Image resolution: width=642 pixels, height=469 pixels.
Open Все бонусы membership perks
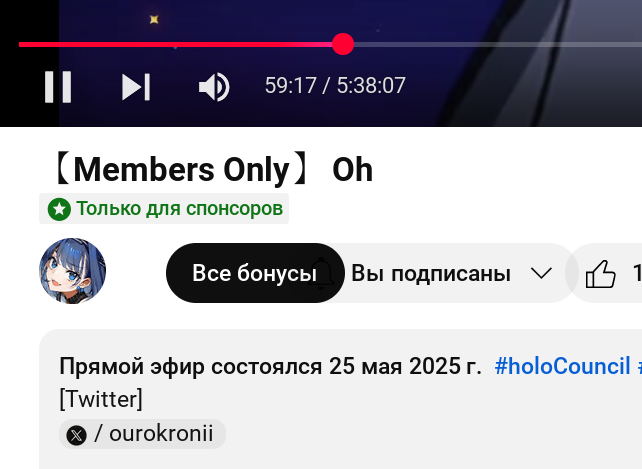click(255, 273)
